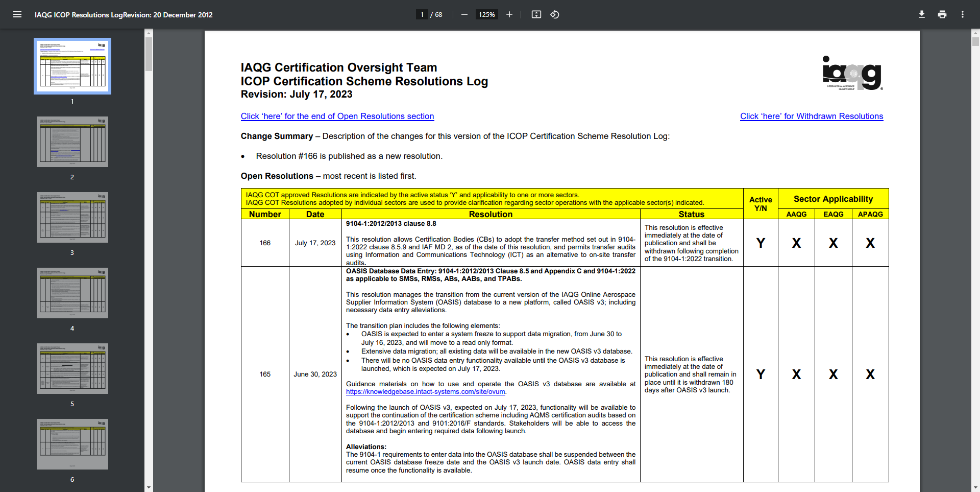Click the 'AAQG' column header
This screenshot has width=980, height=492.
[796, 214]
